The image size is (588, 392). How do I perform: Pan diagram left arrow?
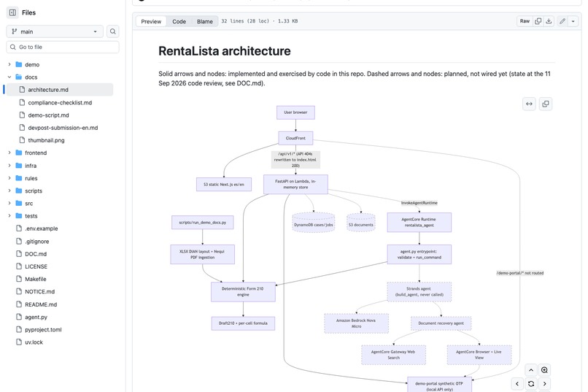click(517, 384)
